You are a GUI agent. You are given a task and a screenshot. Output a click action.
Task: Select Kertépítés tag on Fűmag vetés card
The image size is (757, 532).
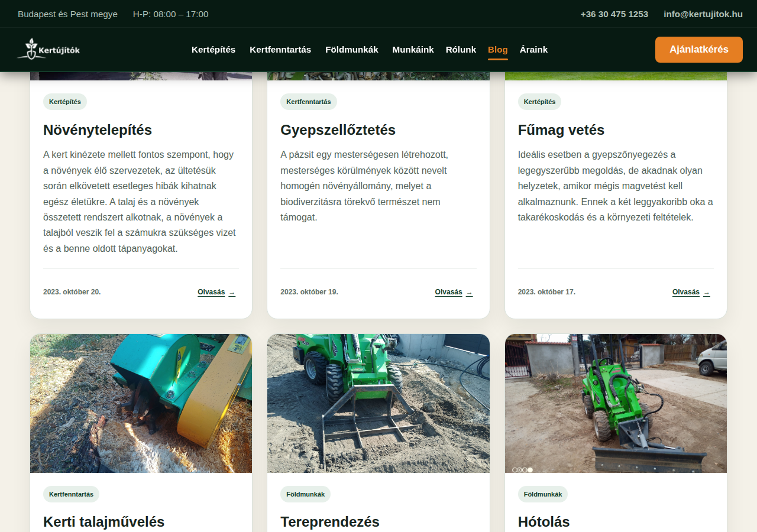(539, 102)
